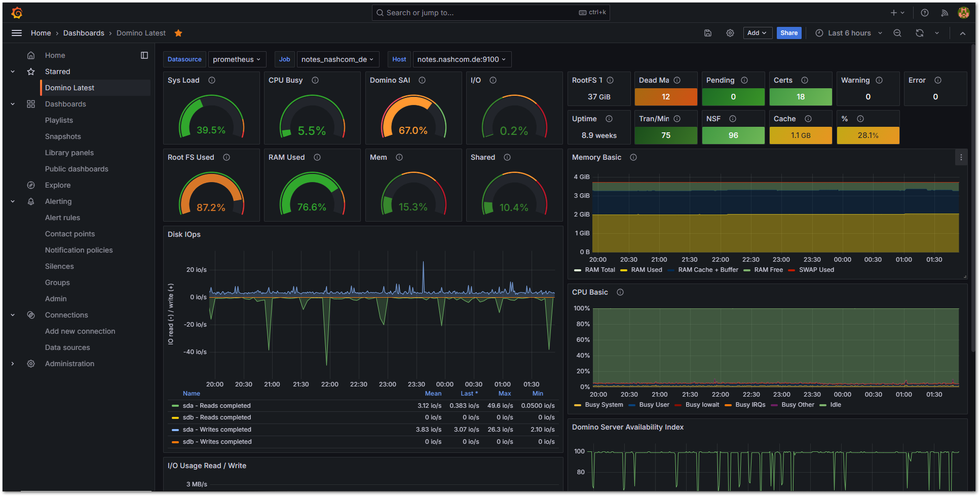Show info for Shared gauge panel

coord(507,157)
